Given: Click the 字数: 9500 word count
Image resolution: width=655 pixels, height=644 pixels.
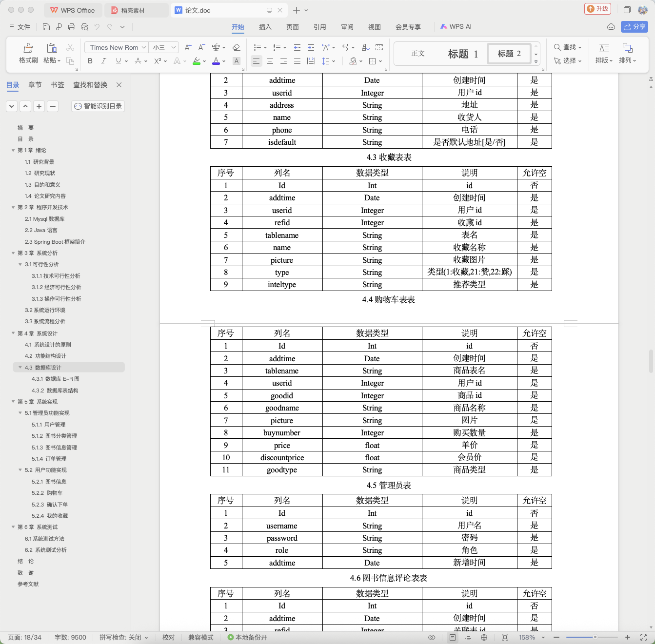Looking at the screenshot, I should 70,637.
